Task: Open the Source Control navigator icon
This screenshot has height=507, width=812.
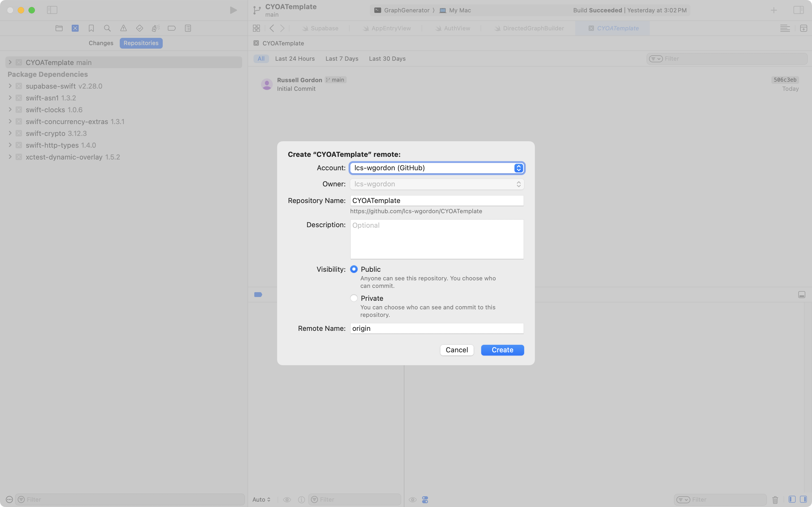Action: (x=75, y=28)
